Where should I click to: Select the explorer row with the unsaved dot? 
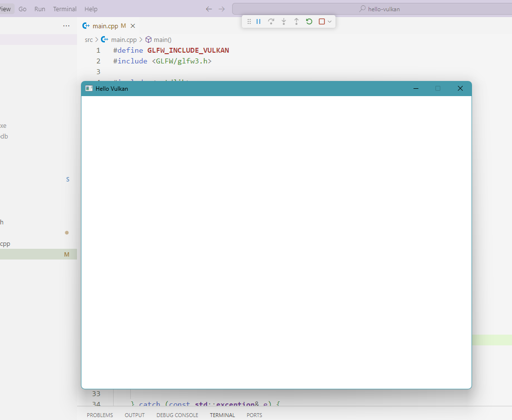click(x=39, y=233)
